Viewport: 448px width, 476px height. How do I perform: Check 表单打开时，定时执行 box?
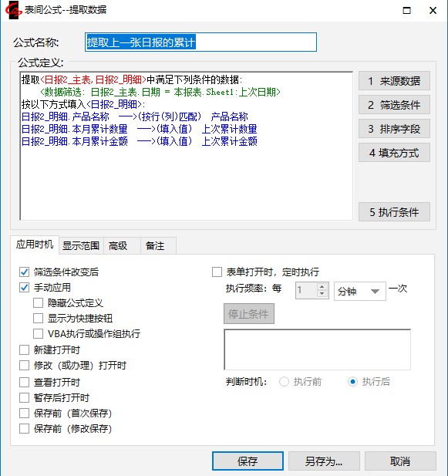pos(217,272)
